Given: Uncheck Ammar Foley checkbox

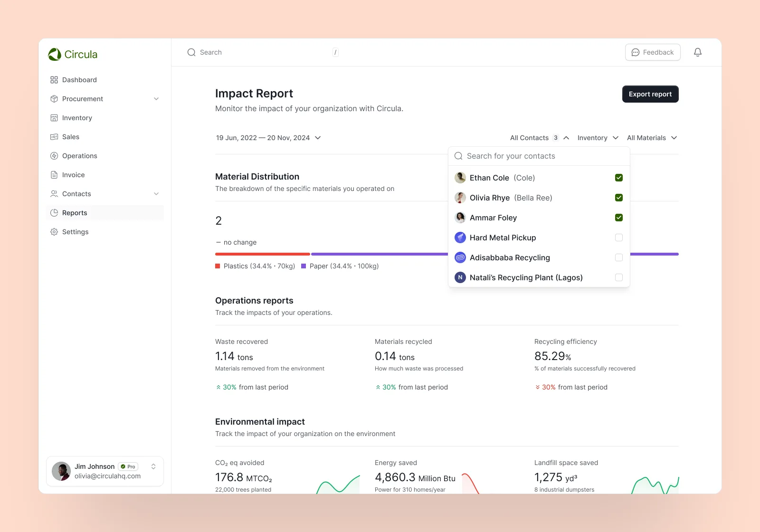Looking at the screenshot, I should (x=619, y=218).
